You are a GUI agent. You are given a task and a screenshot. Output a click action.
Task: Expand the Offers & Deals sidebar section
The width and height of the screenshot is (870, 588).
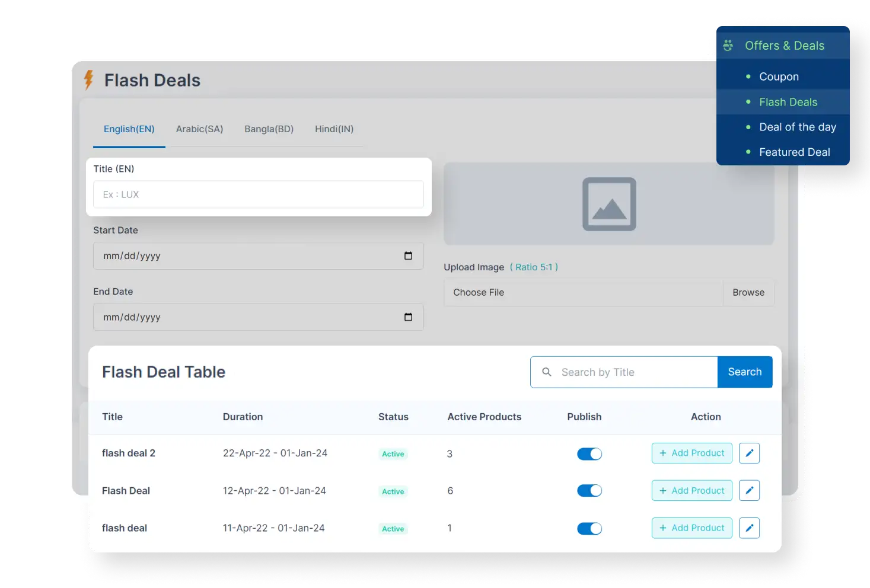click(x=785, y=45)
